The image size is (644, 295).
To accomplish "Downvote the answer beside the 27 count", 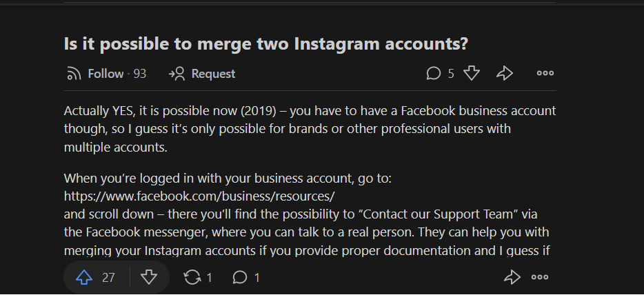I will [x=149, y=278].
